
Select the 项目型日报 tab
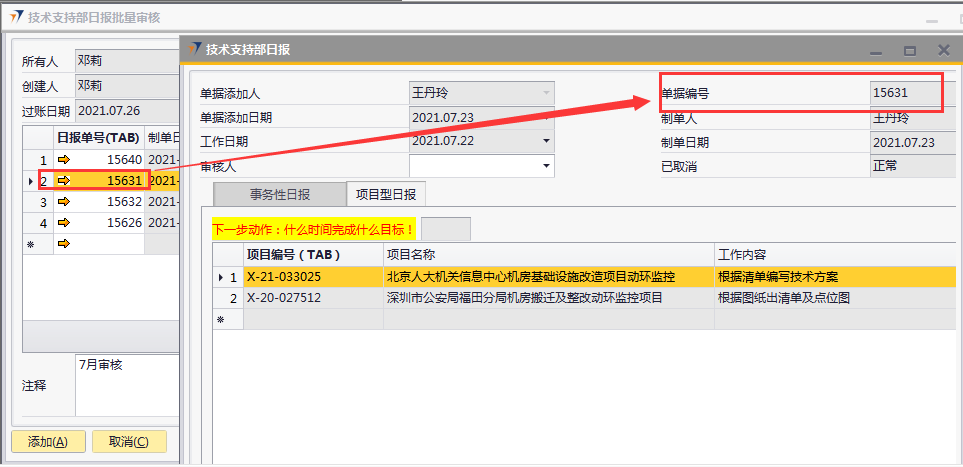tap(386, 194)
